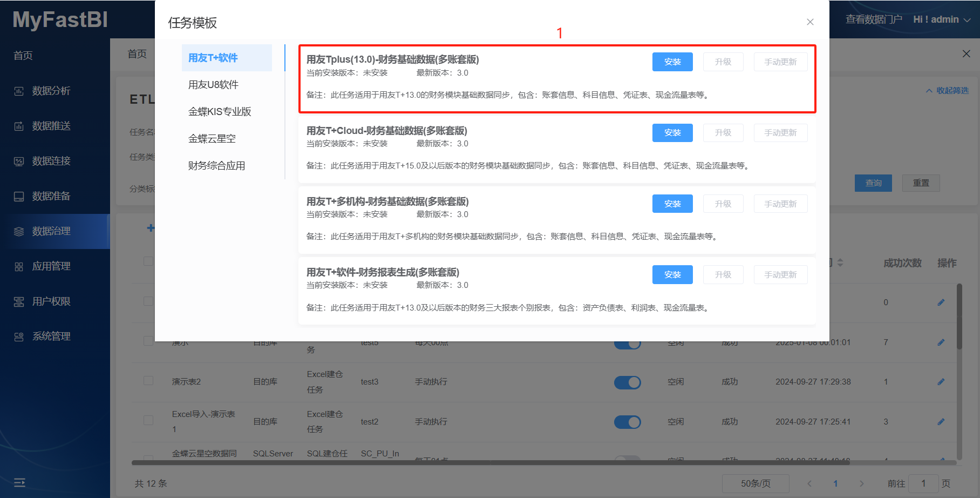The image size is (980, 498).
Task: Open 数据推送 sidebar icon
Action: tap(19, 126)
